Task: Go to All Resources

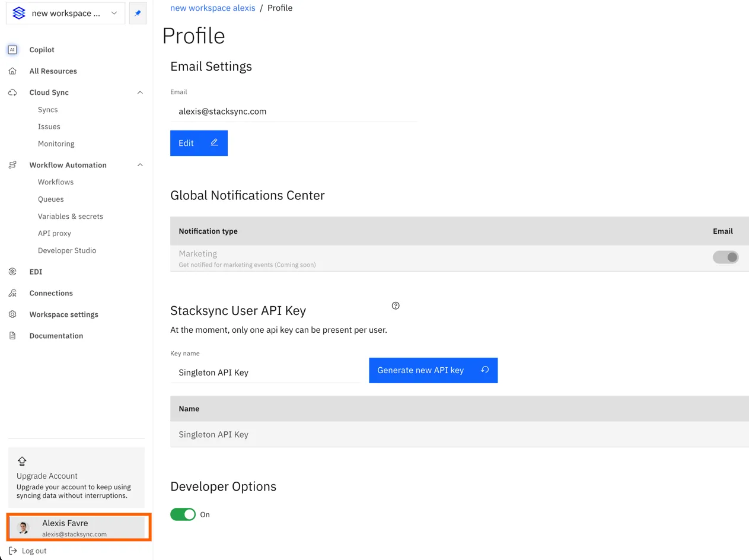Action: tap(53, 71)
